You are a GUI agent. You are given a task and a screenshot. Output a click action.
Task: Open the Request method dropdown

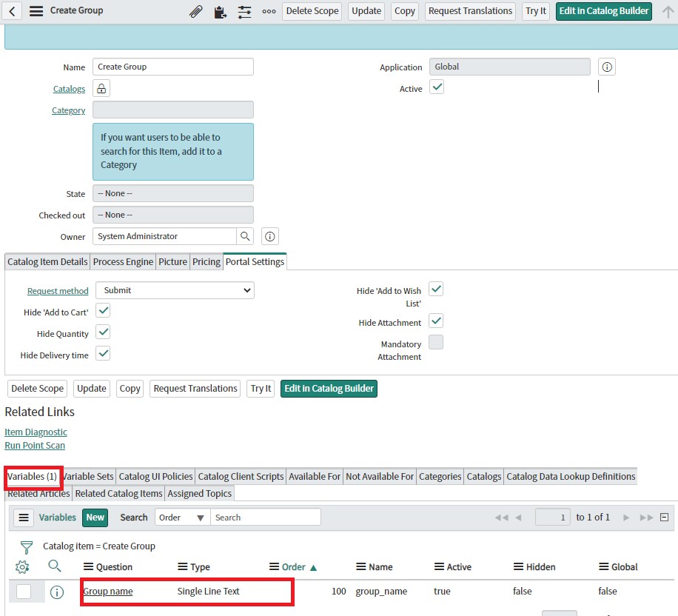(175, 291)
